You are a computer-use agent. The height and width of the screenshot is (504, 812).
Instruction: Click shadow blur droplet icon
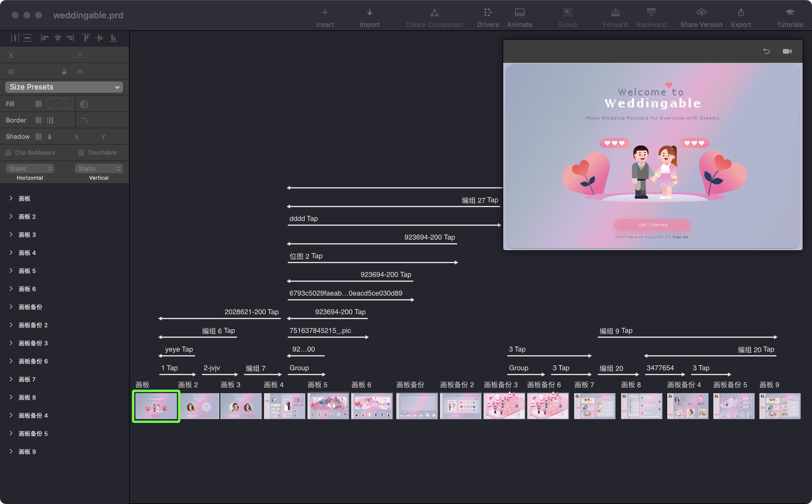pyautogui.click(x=50, y=137)
